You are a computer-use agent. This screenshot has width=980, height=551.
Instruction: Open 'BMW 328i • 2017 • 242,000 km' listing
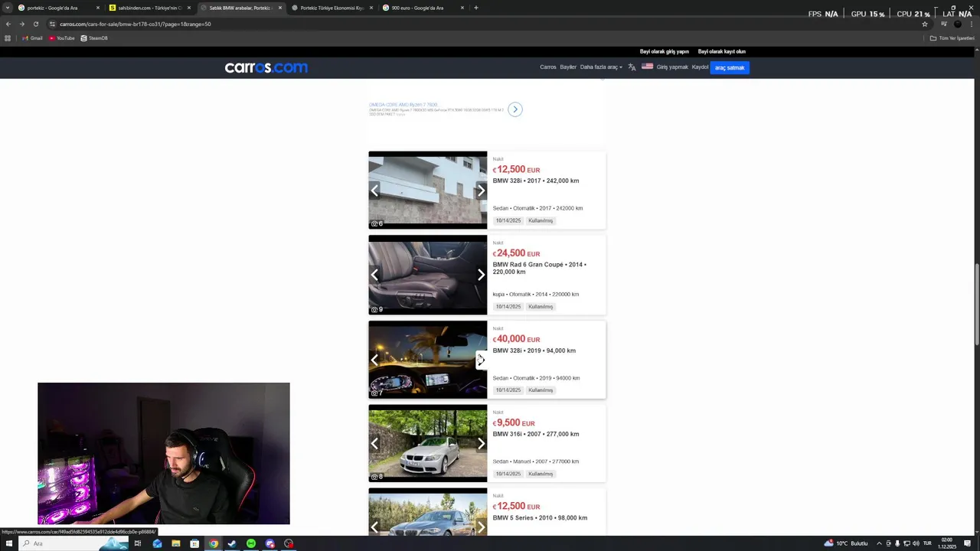536,181
